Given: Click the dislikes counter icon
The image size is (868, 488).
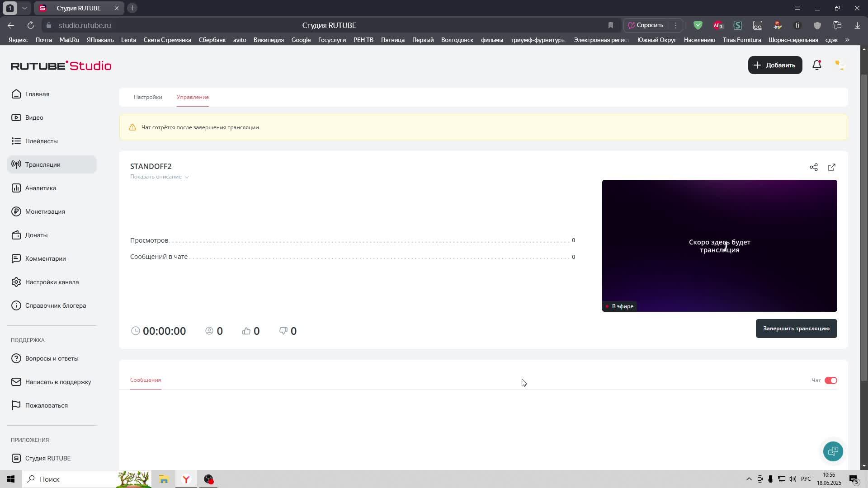Looking at the screenshot, I should (283, 331).
